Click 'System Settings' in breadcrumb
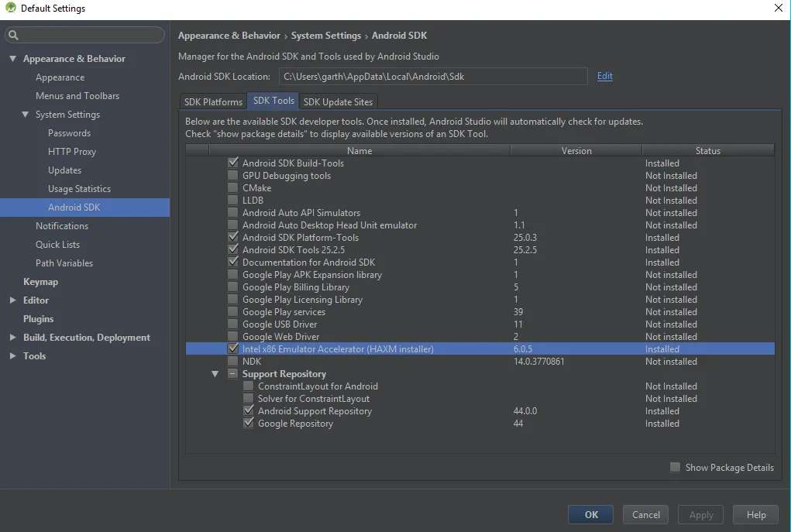Screen dimensions: 791x532 (326, 36)
